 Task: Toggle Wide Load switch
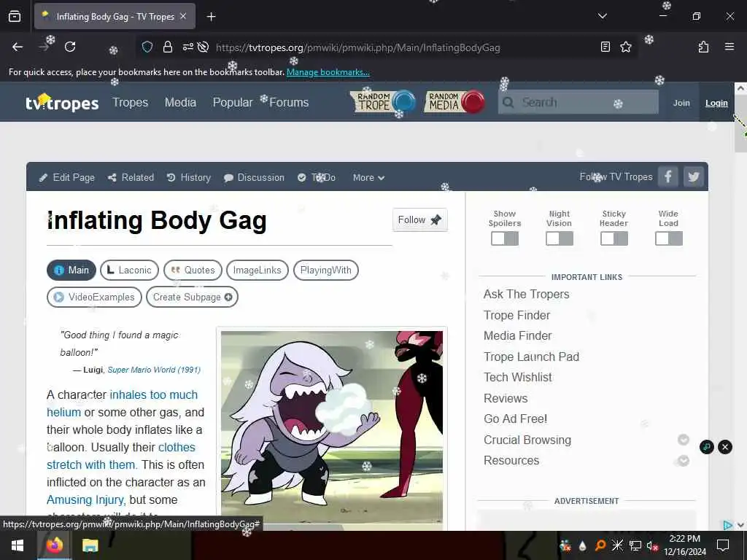(668, 238)
